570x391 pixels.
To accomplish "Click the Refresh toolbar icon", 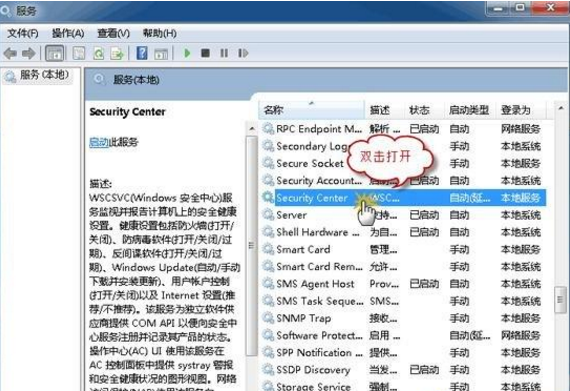I will coord(99,53).
